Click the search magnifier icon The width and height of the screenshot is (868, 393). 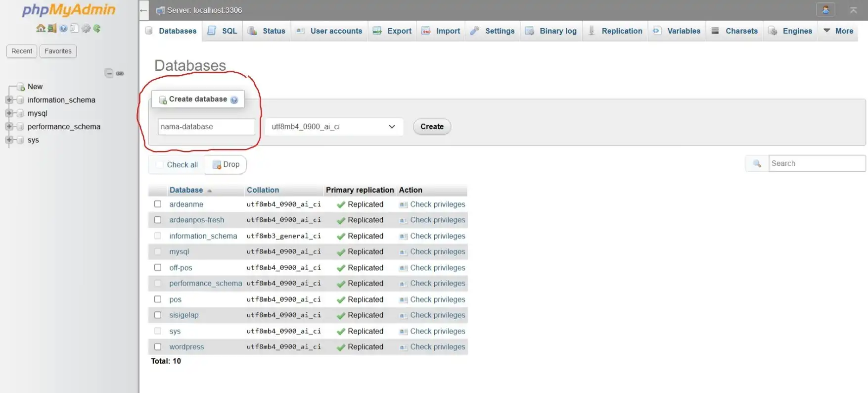point(757,163)
